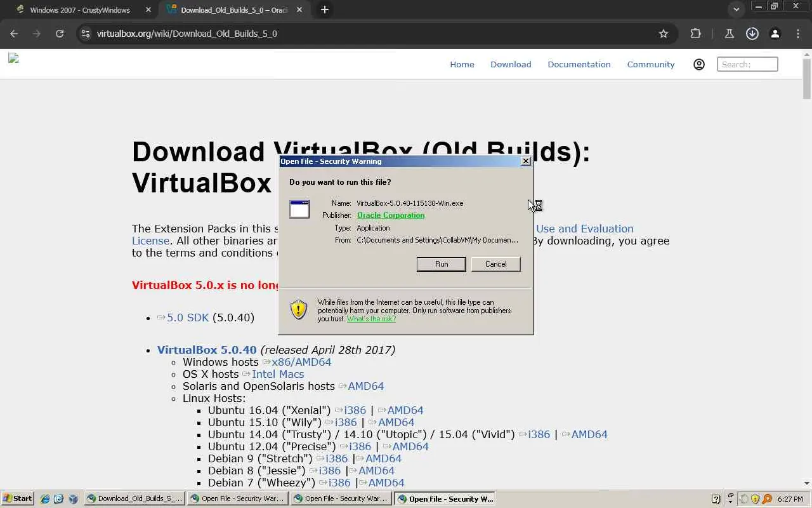Reload the VirtualBox page
The image size is (812, 508).
coord(60,34)
